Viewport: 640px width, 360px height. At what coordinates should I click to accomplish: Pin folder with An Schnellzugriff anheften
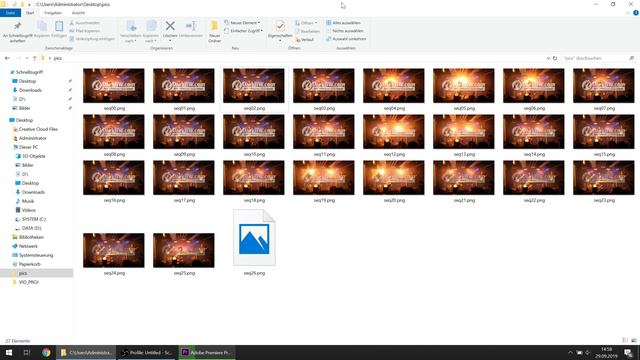point(18,31)
